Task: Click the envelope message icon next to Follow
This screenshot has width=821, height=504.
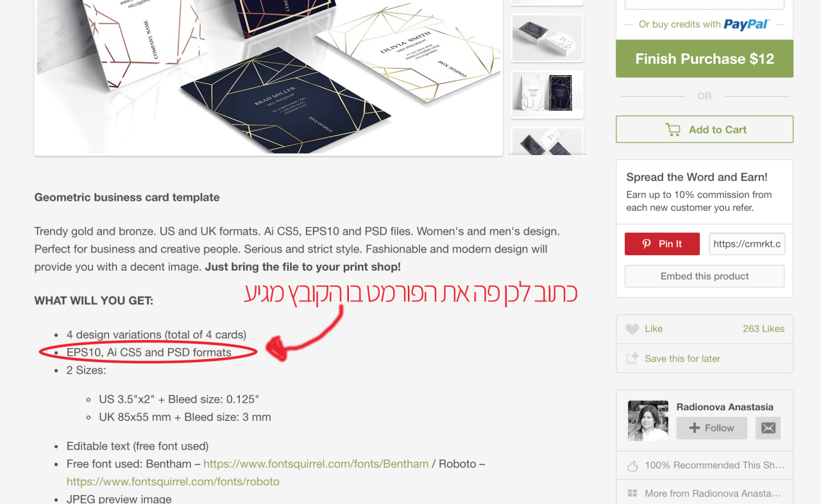Action: tap(768, 428)
